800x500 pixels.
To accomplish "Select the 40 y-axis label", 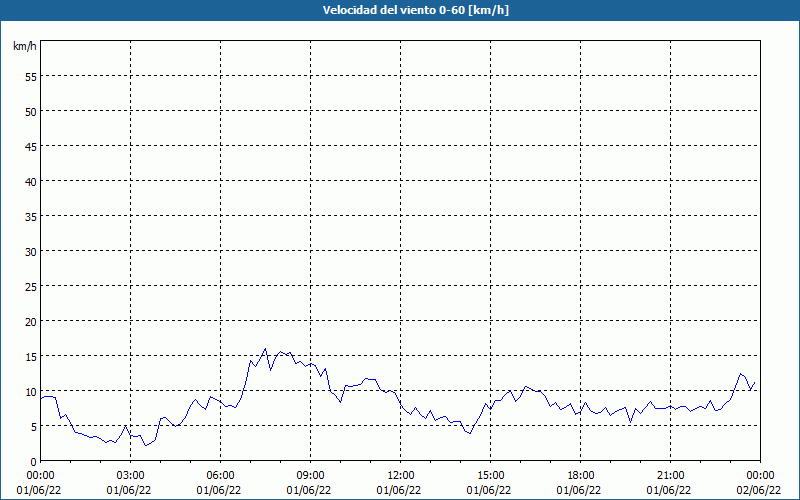I will point(31,183).
